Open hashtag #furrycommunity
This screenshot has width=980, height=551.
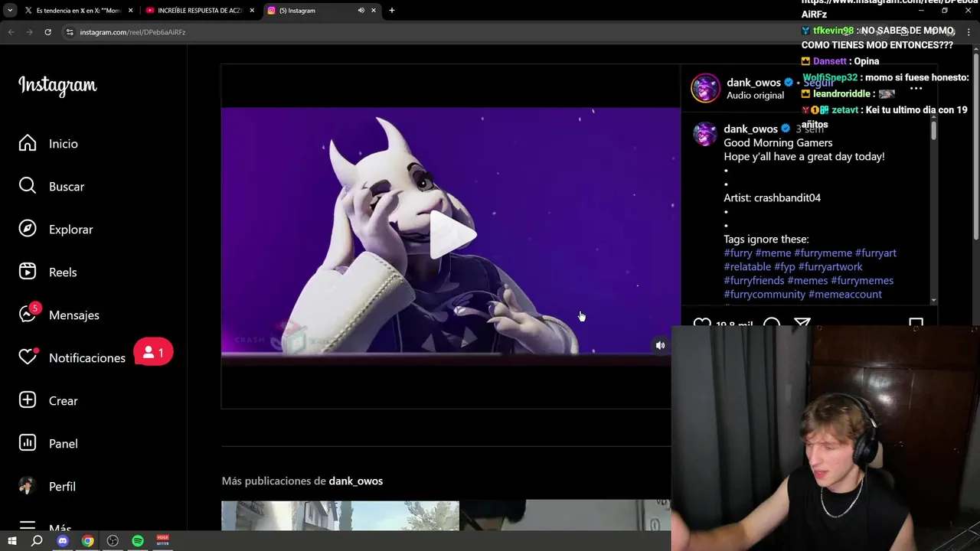tap(765, 295)
